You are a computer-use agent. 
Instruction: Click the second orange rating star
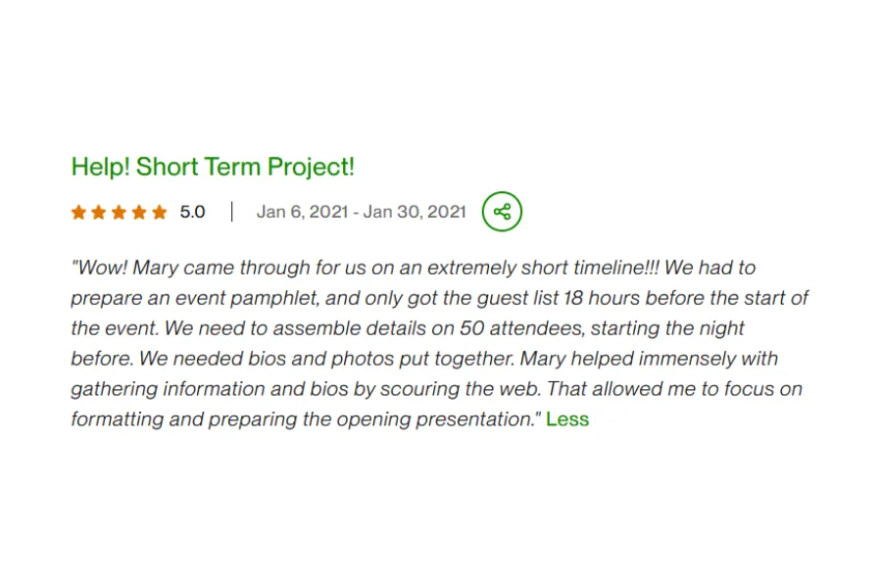click(x=99, y=212)
